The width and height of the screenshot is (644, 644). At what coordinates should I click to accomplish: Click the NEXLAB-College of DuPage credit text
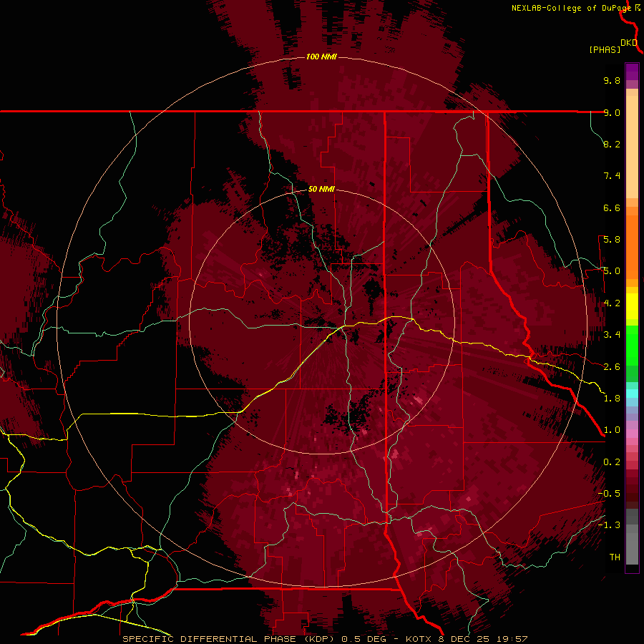point(571,8)
